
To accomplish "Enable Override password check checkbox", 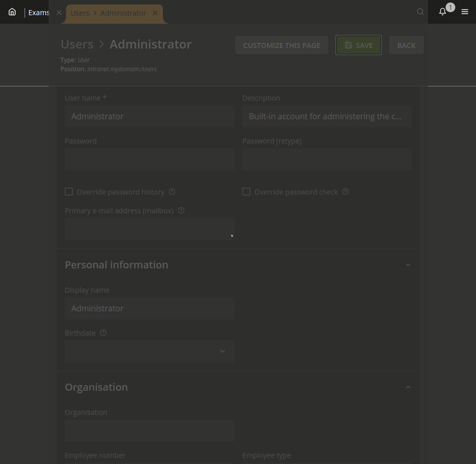I will click(x=246, y=192).
